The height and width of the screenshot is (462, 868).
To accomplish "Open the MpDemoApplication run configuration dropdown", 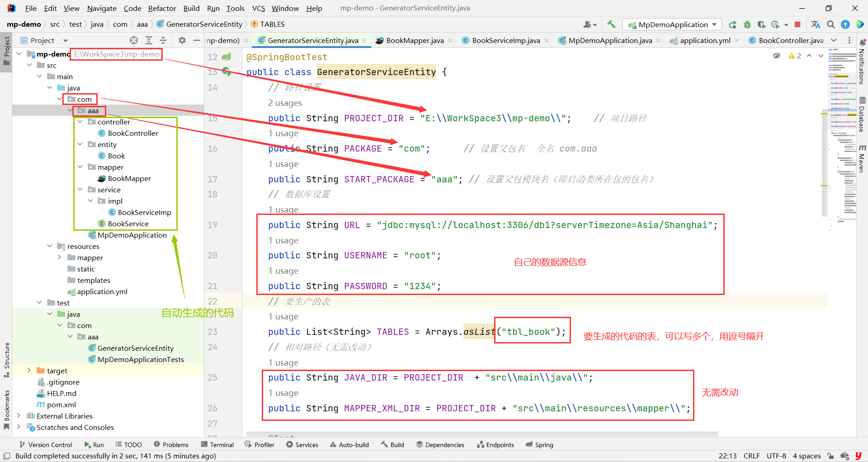I will 672,24.
